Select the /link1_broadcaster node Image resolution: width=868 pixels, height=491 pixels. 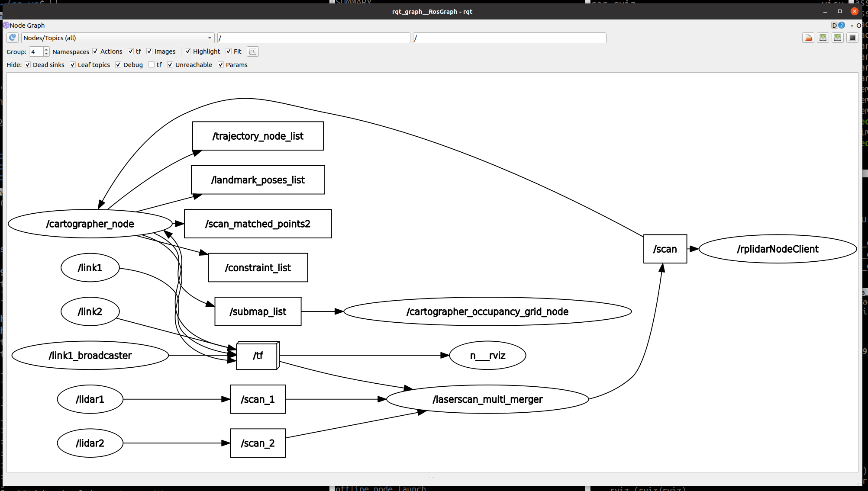pos(90,355)
